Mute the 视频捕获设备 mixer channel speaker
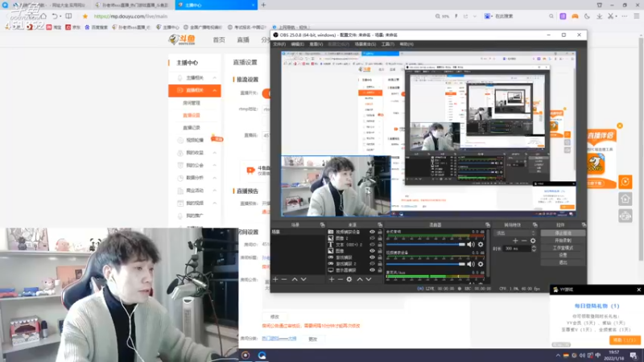644x362 pixels. (x=471, y=264)
